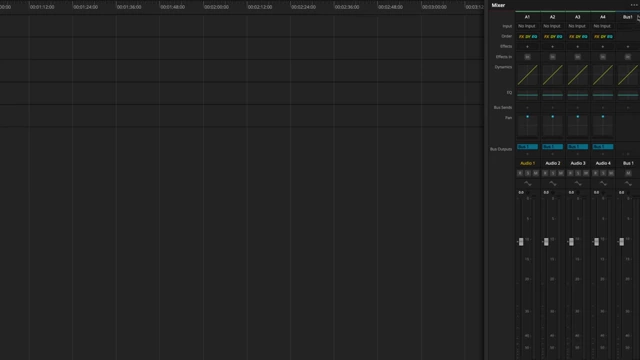Toggle Effects In for track A2
Screen dimensions: 640x360
(x=553, y=57)
